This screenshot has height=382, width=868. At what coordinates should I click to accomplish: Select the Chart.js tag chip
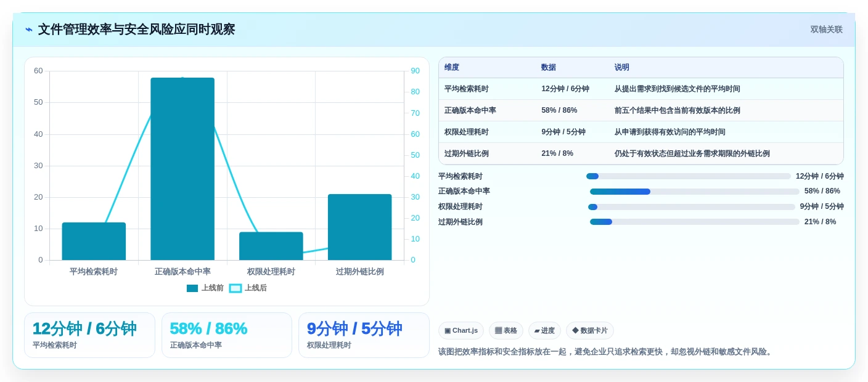[461, 331]
